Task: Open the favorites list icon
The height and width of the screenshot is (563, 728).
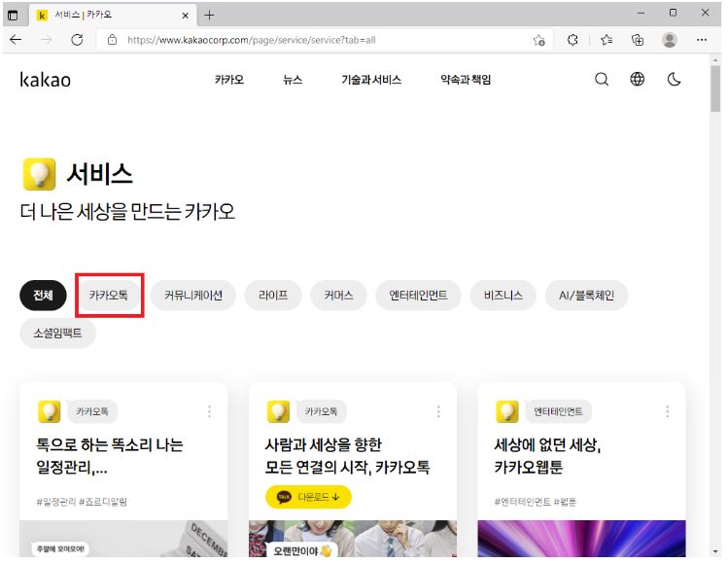Action: click(607, 40)
